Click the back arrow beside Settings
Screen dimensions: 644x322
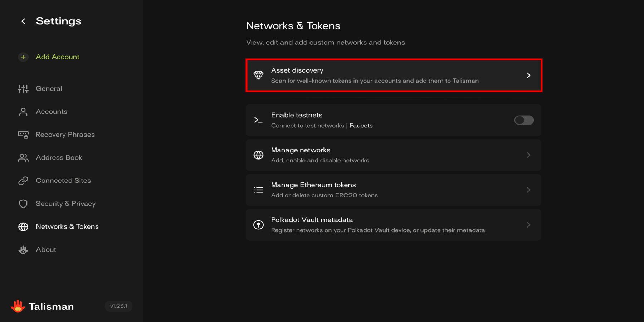(x=23, y=21)
